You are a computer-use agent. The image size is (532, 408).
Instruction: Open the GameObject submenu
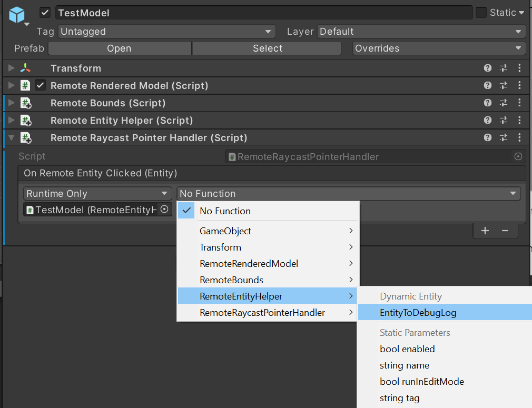pyautogui.click(x=269, y=231)
